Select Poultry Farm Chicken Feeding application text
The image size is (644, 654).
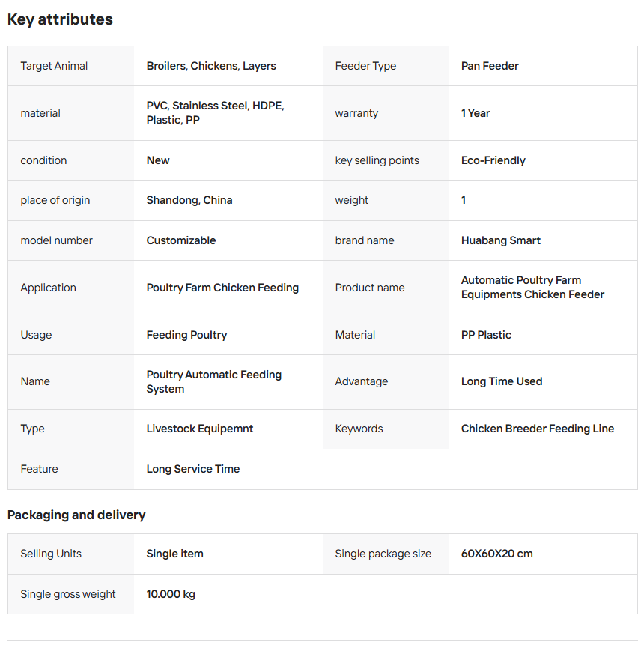click(222, 288)
